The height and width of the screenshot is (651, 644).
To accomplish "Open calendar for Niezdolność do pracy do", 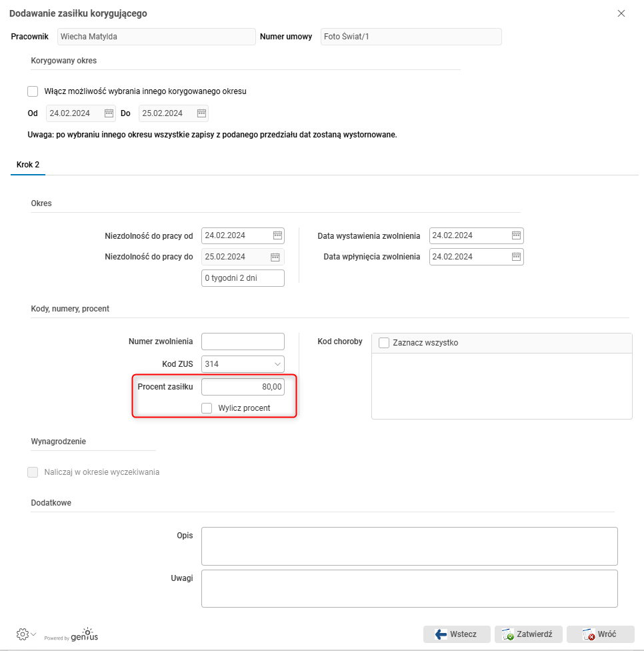I will tap(275, 257).
